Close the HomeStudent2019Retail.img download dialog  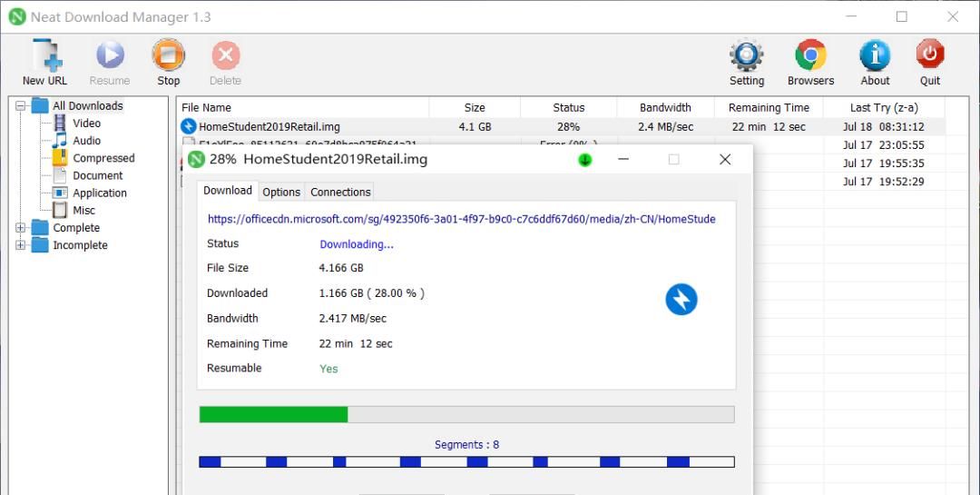(x=725, y=160)
